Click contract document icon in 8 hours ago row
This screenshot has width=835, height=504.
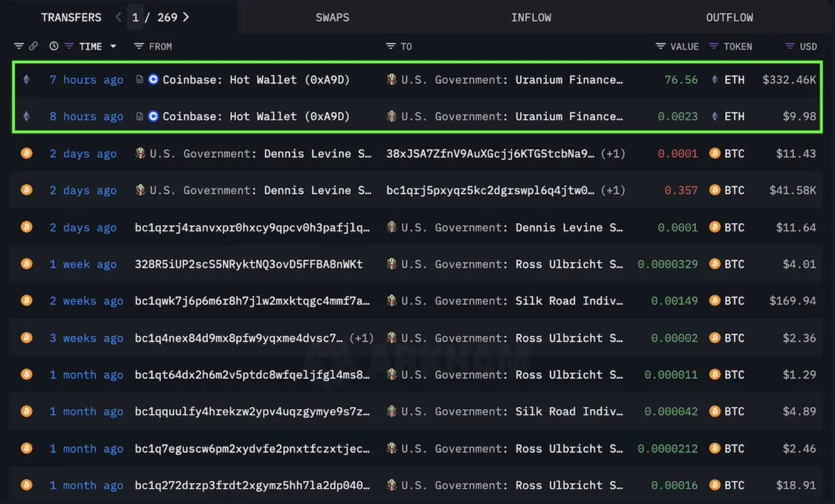[140, 117]
